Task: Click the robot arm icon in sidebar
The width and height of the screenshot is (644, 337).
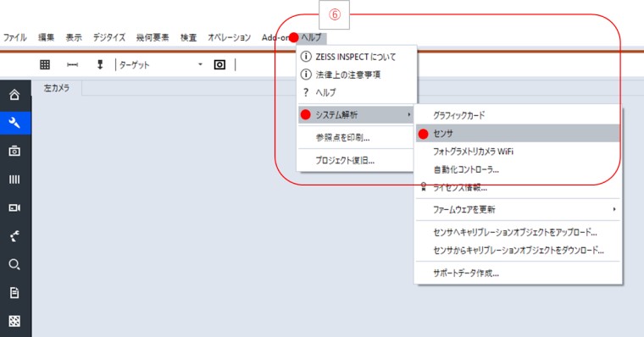Action: [14, 236]
